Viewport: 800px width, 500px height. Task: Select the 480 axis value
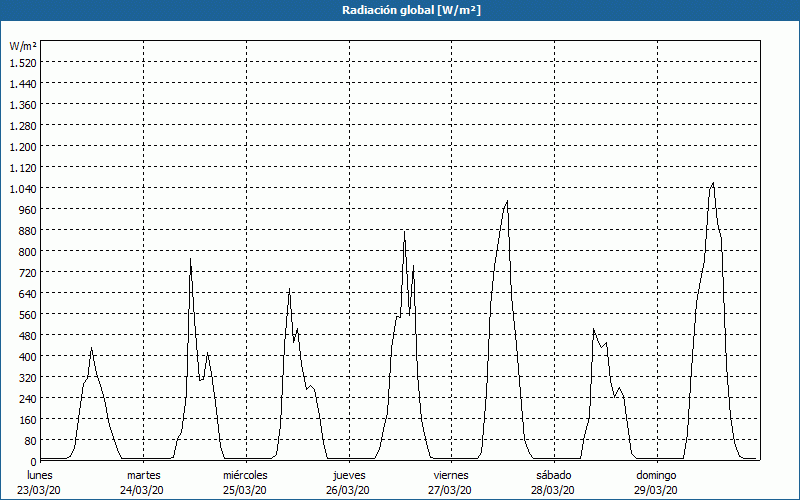coord(28,336)
